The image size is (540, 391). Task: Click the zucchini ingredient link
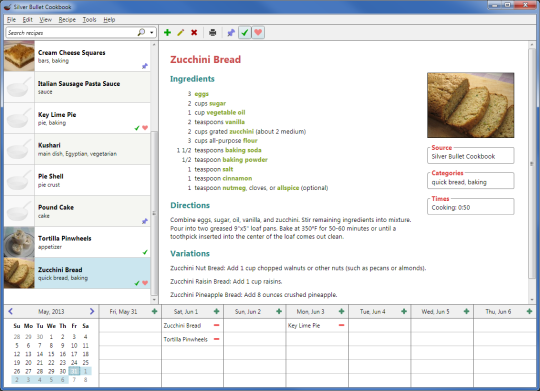(241, 131)
